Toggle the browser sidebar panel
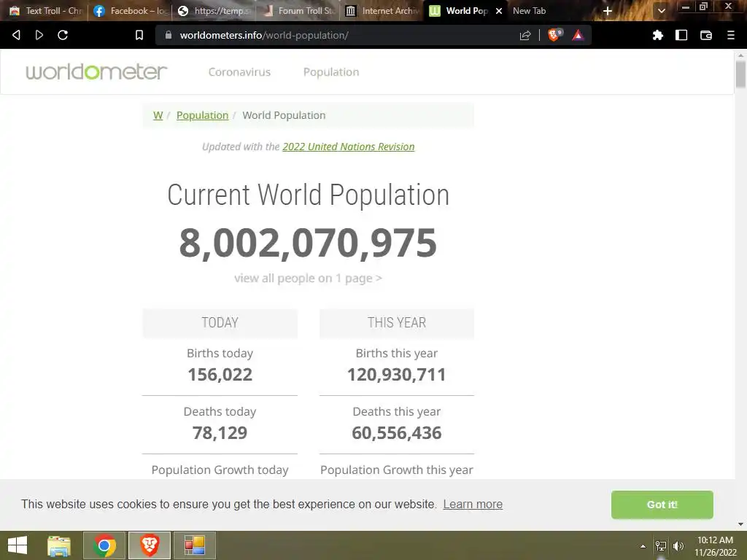 pyautogui.click(x=681, y=35)
